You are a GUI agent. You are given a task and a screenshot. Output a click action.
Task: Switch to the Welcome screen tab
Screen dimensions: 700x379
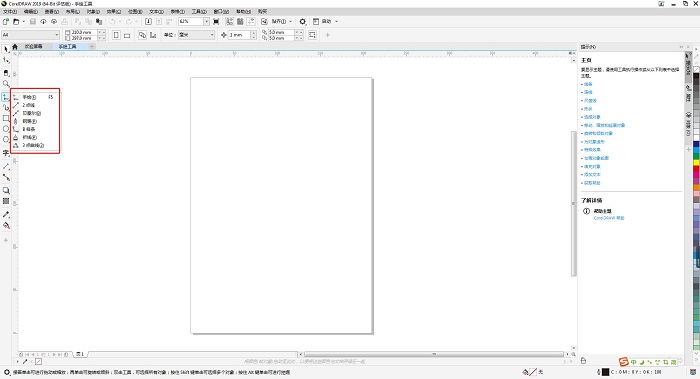click(x=33, y=46)
